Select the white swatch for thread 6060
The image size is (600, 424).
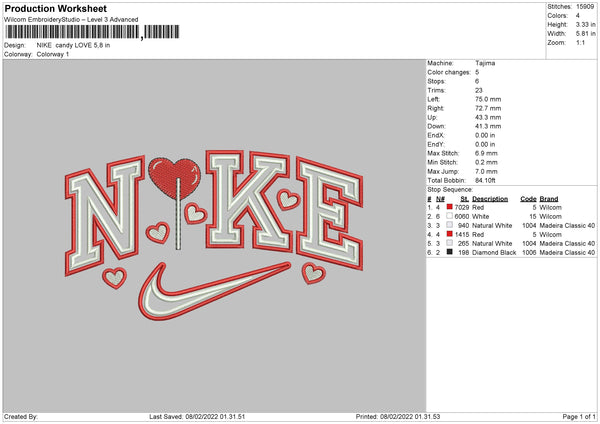point(450,216)
